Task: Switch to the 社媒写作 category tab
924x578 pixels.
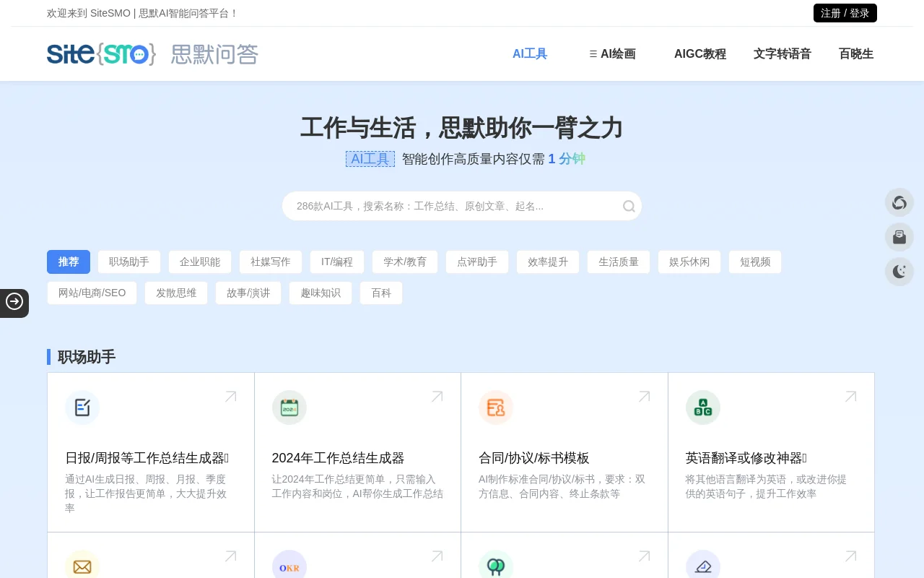Action: [x=271, y=262]
